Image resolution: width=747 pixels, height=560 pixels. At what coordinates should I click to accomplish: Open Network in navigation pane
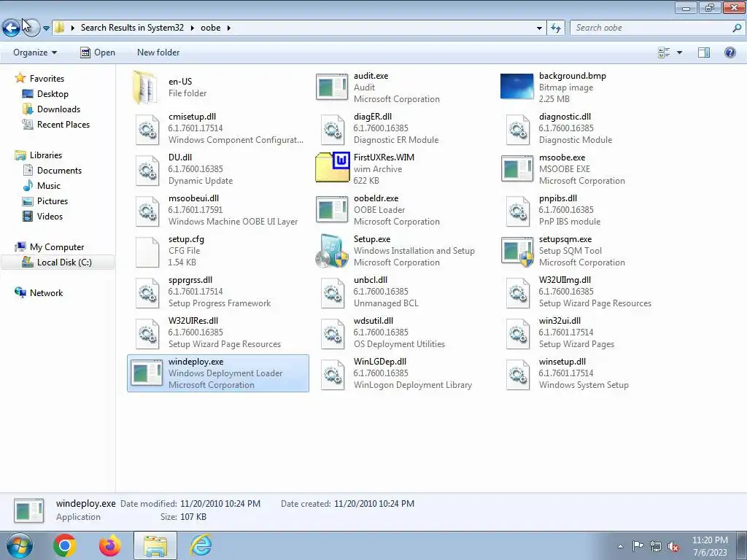[46, 293]
